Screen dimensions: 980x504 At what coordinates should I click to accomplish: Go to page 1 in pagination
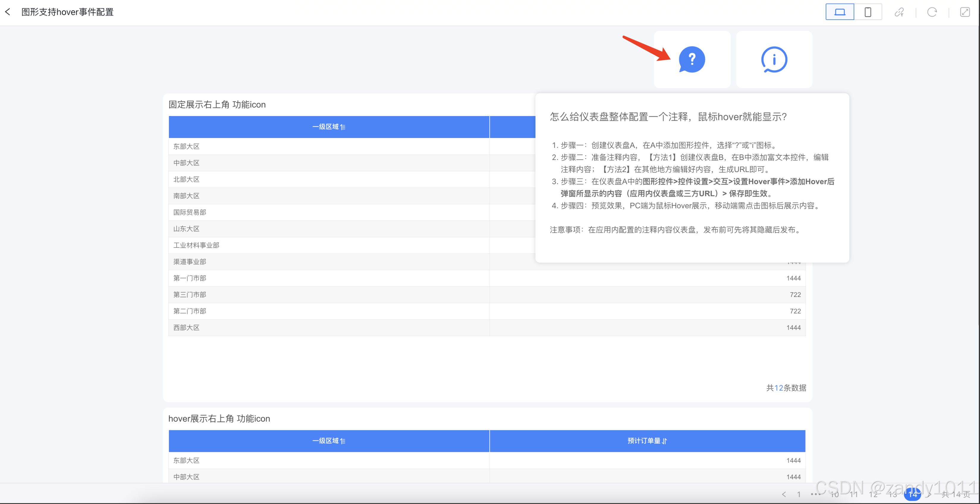point(799,494)
